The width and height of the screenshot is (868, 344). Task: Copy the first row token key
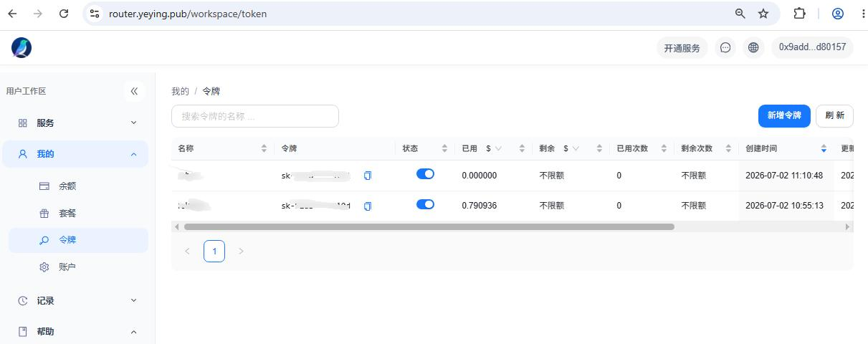pos(368,176)
